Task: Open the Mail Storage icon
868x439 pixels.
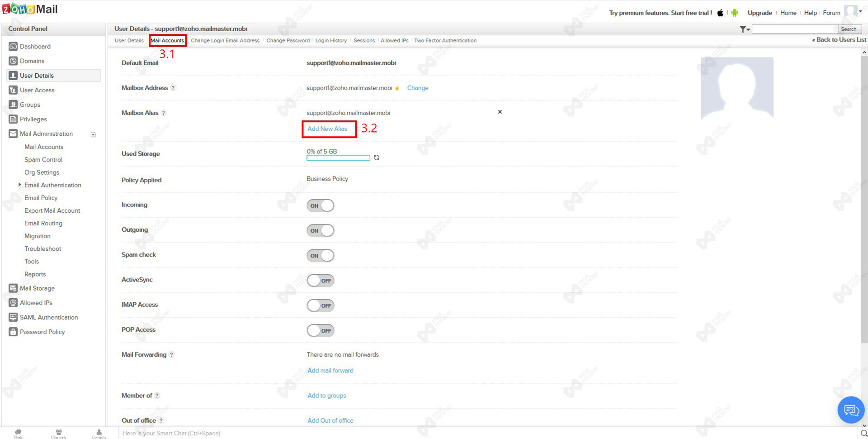Action: (13, 288)
